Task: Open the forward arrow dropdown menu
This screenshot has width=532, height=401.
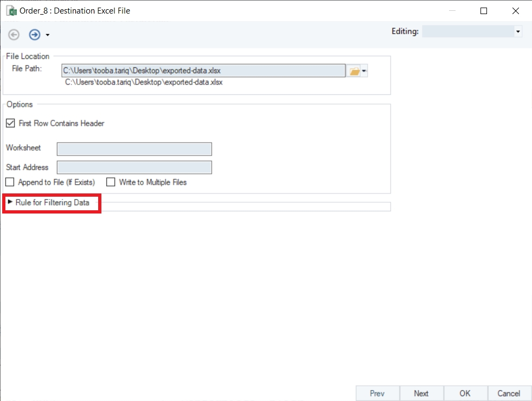Action: [48, 35]
